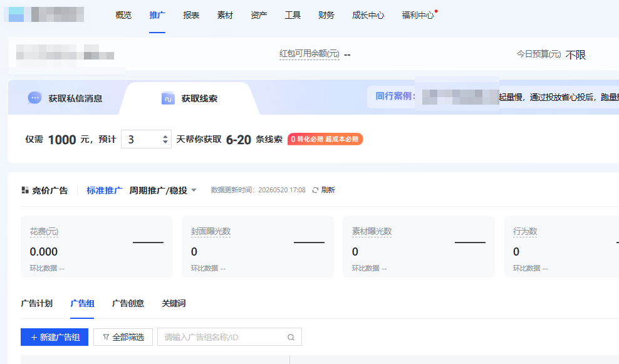Open the 资产 assets menu

point(259,16)
